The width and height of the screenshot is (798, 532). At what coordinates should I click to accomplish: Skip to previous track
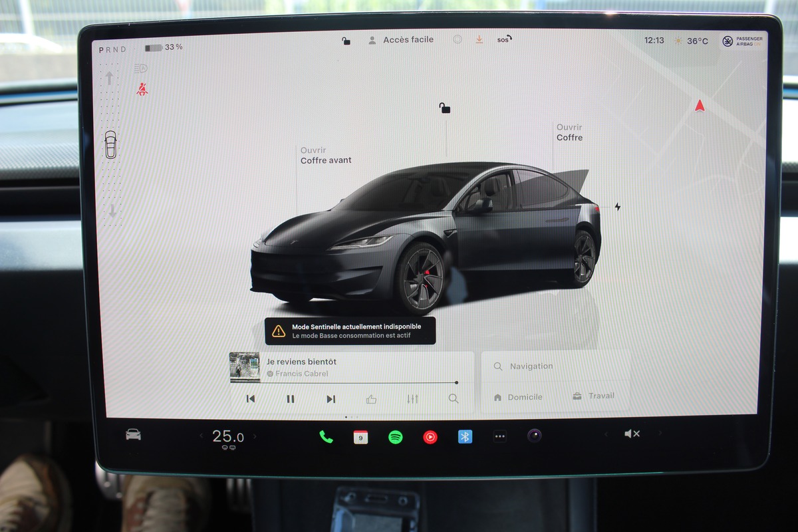coord(251,399)
